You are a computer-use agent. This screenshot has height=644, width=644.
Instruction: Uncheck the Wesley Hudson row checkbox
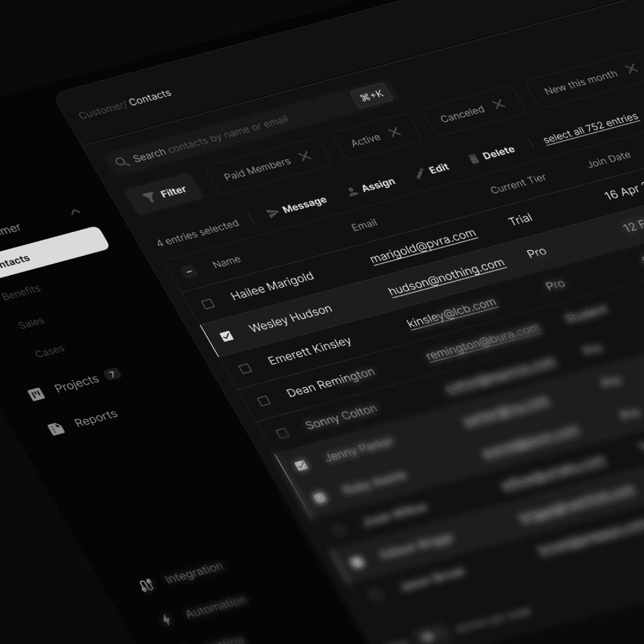click(227, 336)
